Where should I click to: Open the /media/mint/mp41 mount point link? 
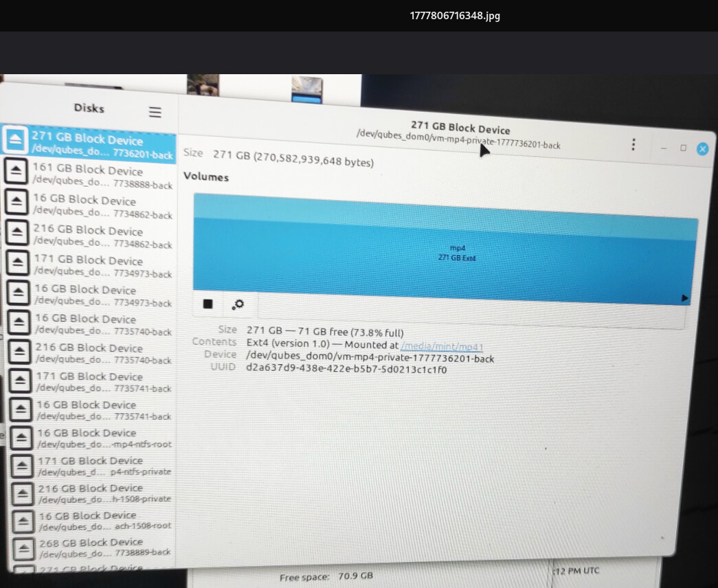(x=442, y=347)
